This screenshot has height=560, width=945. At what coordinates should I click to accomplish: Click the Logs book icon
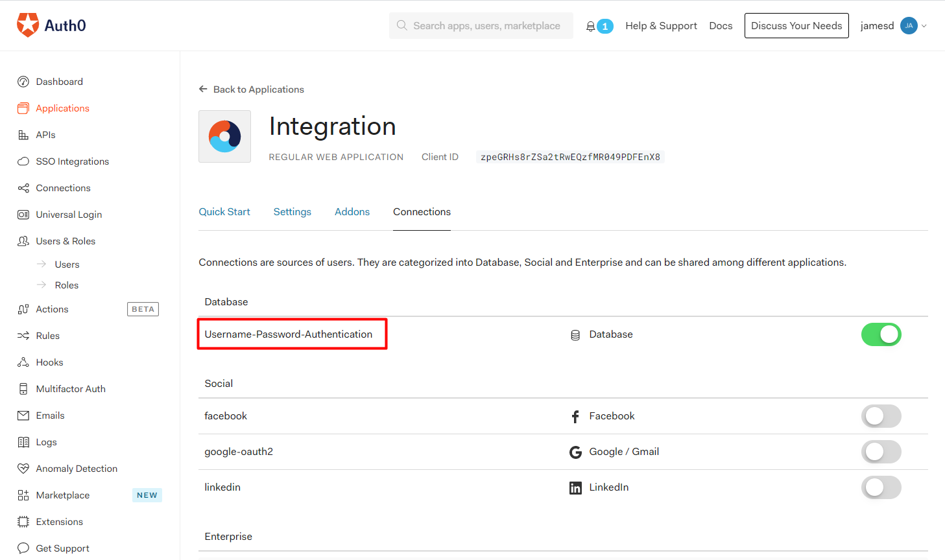[x=23, y=442]
